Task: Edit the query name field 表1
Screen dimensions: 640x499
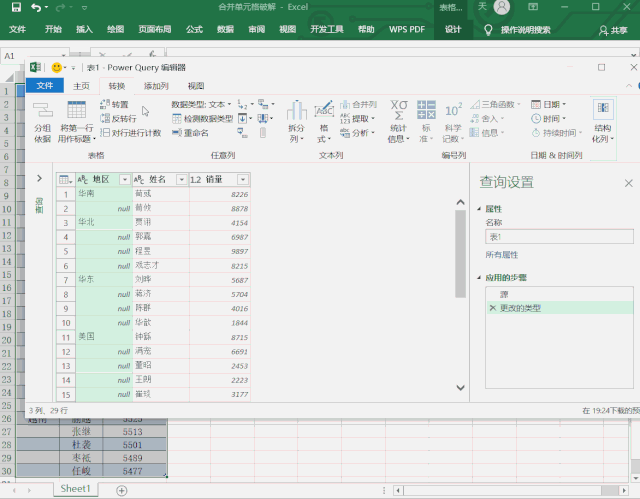Action: pyautogui.click(x=559, y=237)
